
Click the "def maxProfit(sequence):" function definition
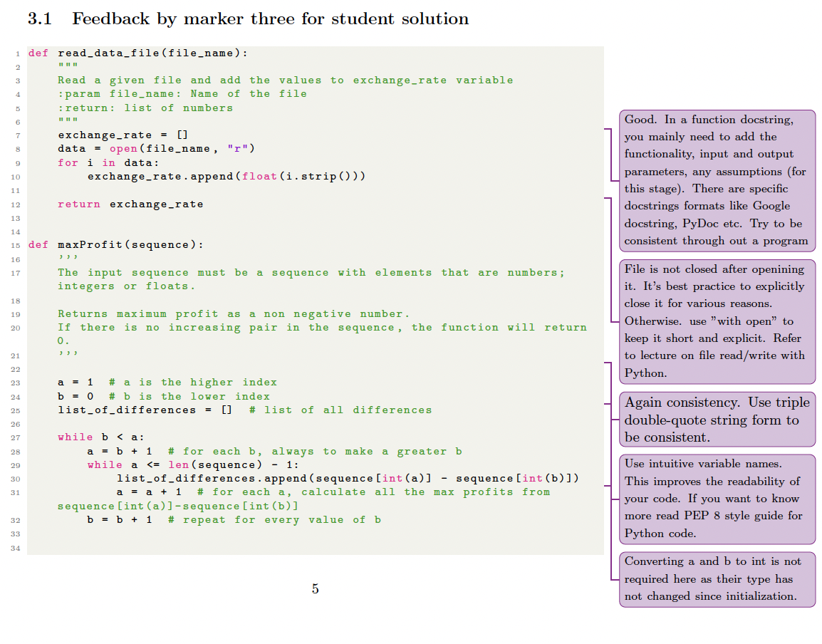coord(115,245)
